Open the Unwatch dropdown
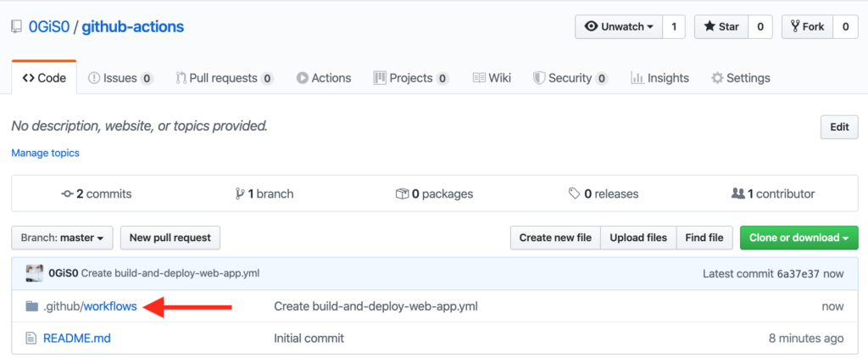 619,26
